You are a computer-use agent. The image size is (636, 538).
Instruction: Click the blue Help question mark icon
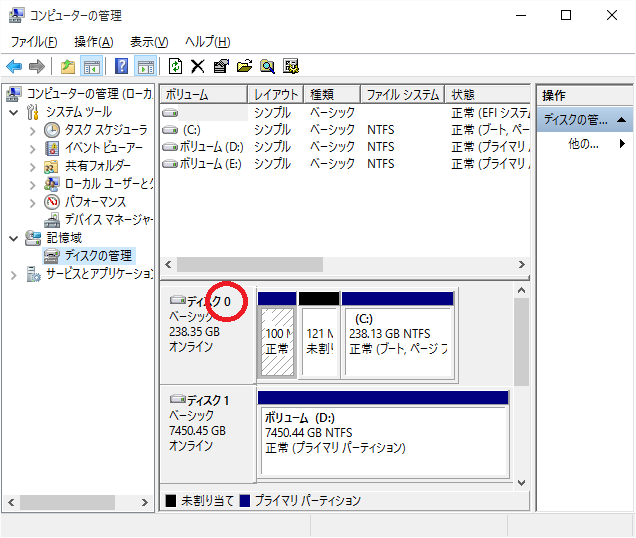[x=121, y=66]
